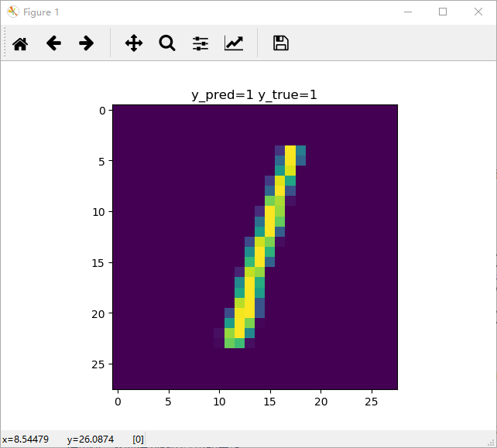Screen dimensions: 497x448
Task: Reset the plot to the original view
Action: [x=20, y=43]
